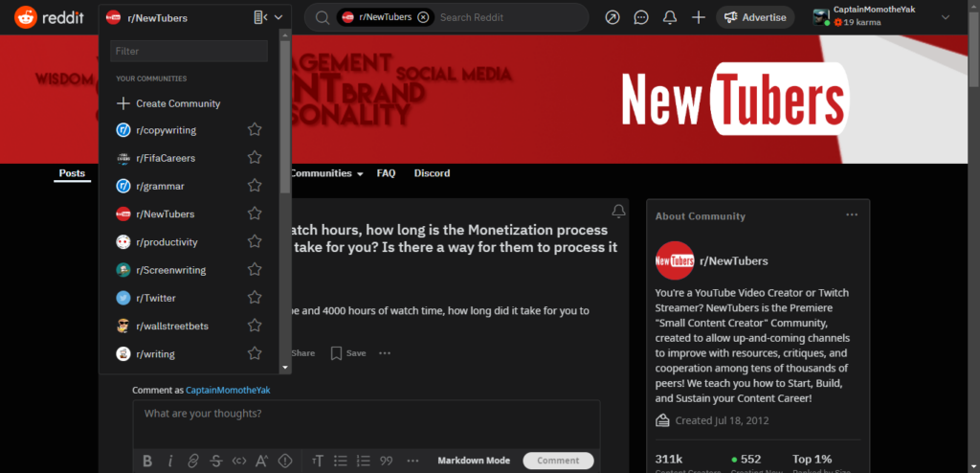Apply italic formatting in comment editor
Viewport: 980px width, 473px height.
tap(170, 462)
